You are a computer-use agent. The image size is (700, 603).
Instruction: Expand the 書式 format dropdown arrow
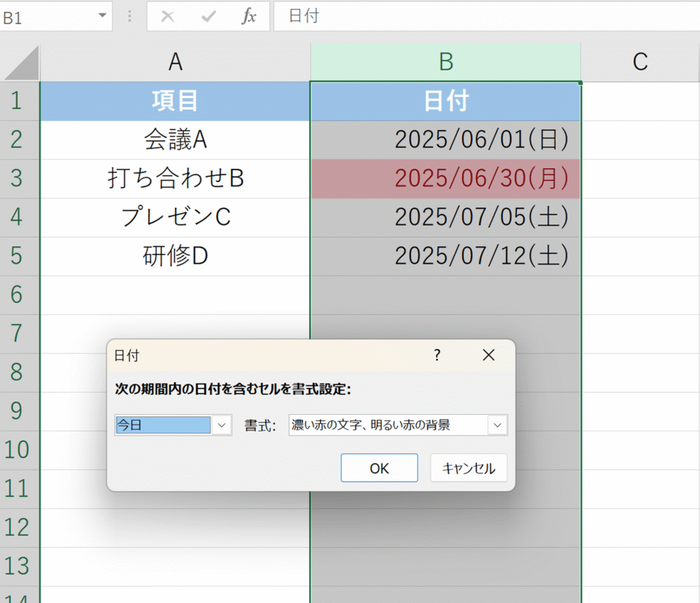point(498,425)
